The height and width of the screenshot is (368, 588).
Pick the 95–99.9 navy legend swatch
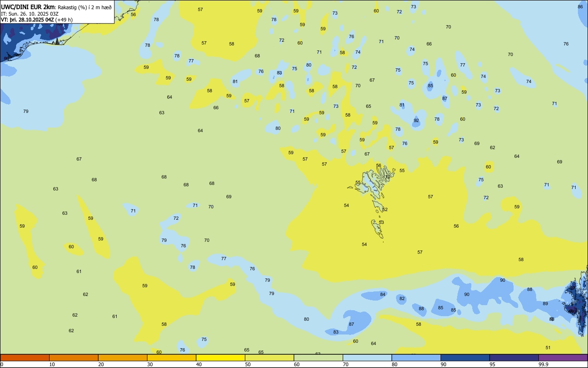coord(514,357)
